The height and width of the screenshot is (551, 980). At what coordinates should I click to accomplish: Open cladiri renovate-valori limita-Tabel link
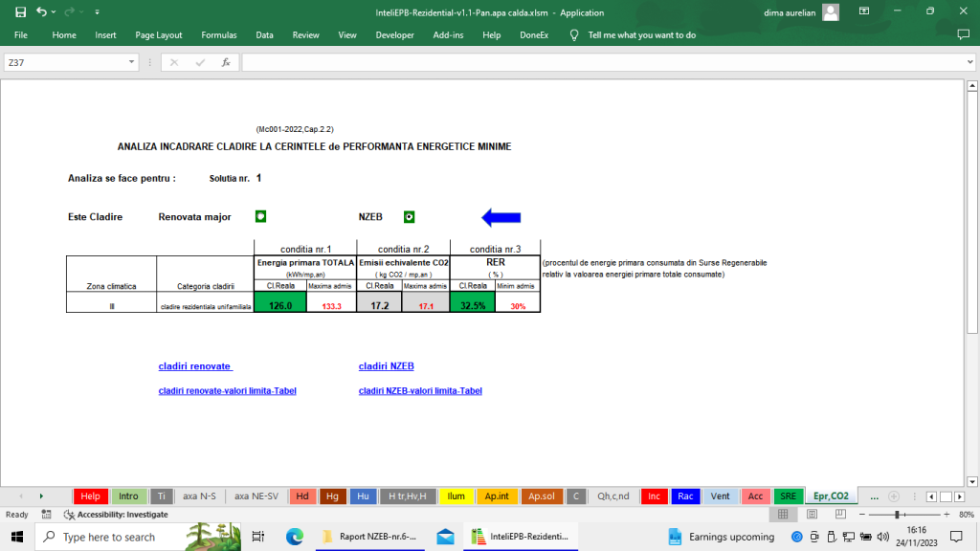227,391
